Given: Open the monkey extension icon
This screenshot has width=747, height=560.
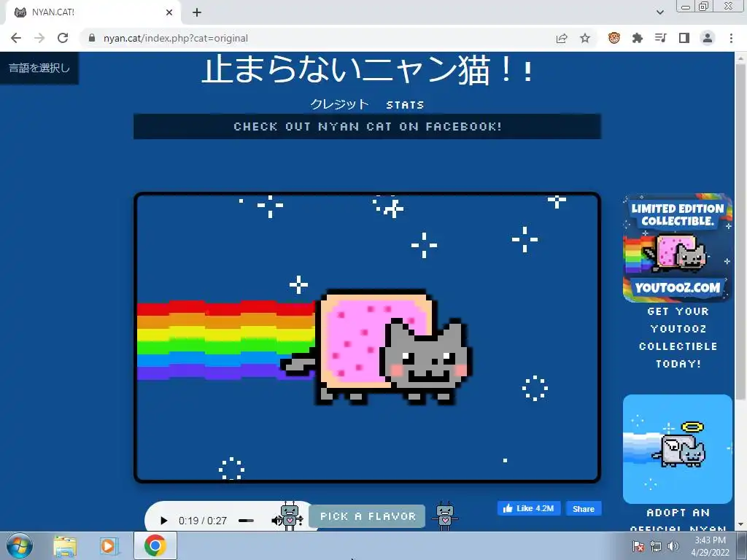Looking at the screenshot, I should point(614,38).
